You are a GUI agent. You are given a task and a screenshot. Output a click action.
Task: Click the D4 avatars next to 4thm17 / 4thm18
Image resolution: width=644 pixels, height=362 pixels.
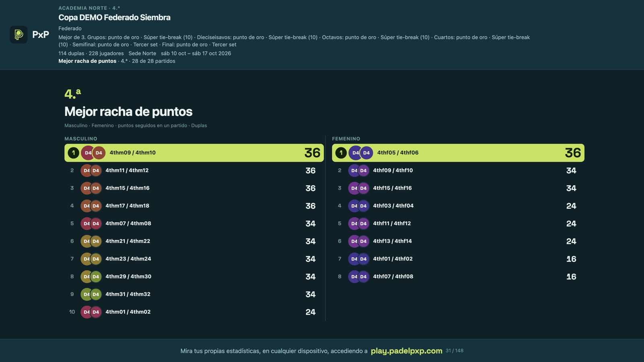[x=91, y=206]
